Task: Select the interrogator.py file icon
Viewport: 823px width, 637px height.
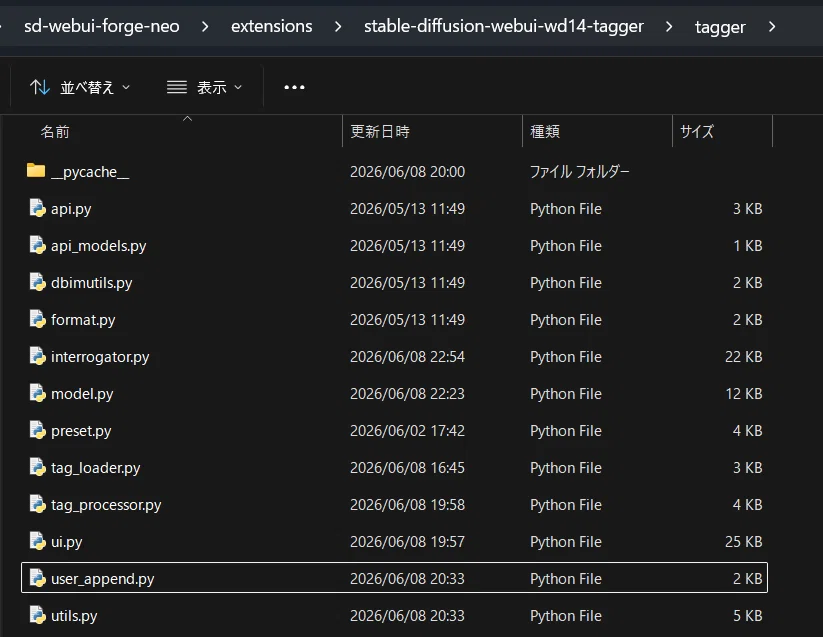Action: click(x=37, y=356)
